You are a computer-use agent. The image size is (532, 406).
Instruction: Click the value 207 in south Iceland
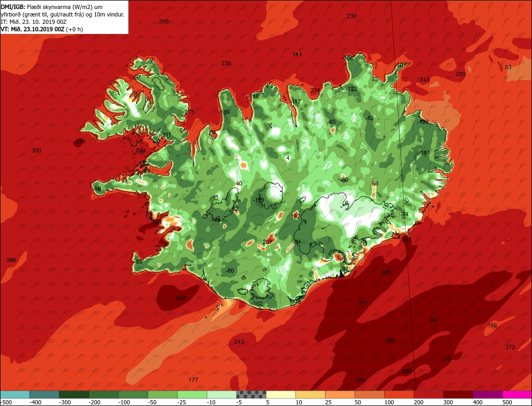click(x=268, y=242)
